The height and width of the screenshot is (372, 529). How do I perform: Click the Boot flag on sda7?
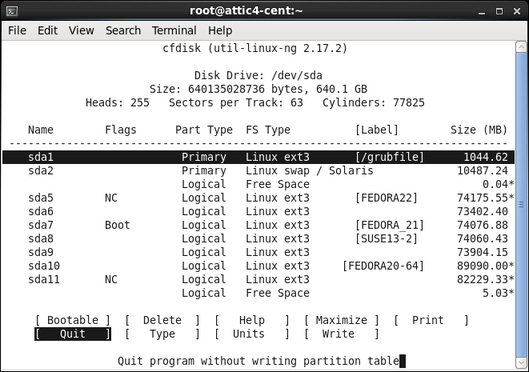(x=117, y=225)
